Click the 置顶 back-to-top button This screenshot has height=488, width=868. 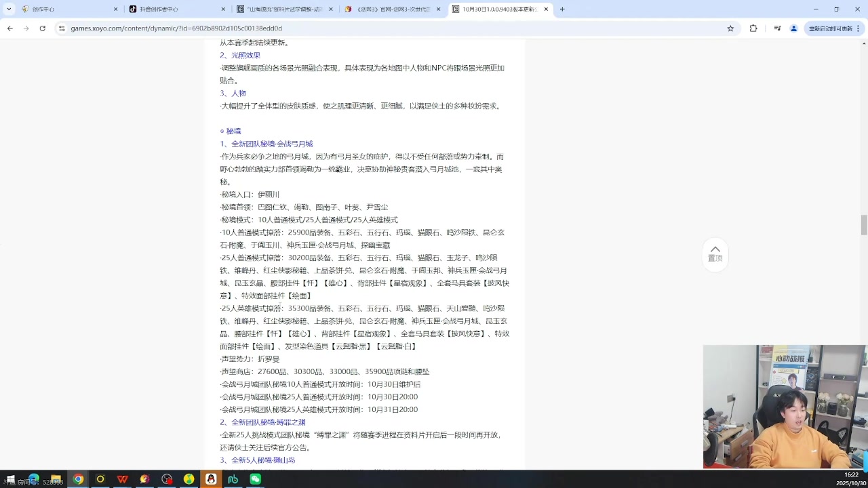click(x=715, y=253)
